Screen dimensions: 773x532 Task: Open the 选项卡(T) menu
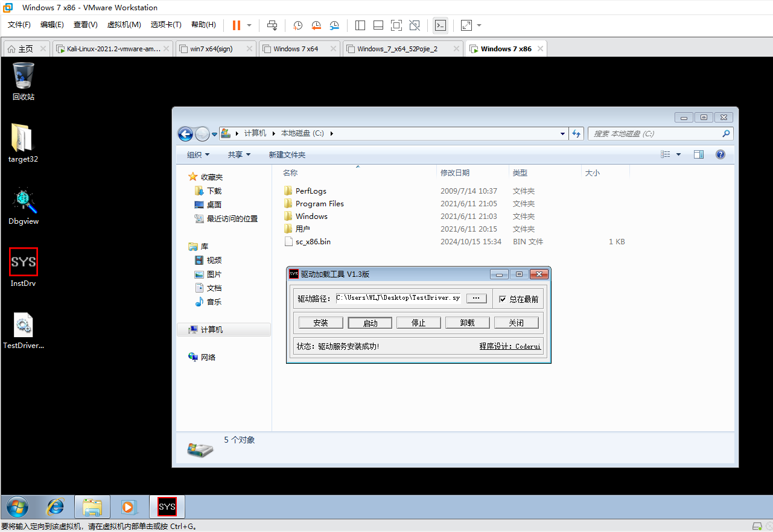point(166,25)
